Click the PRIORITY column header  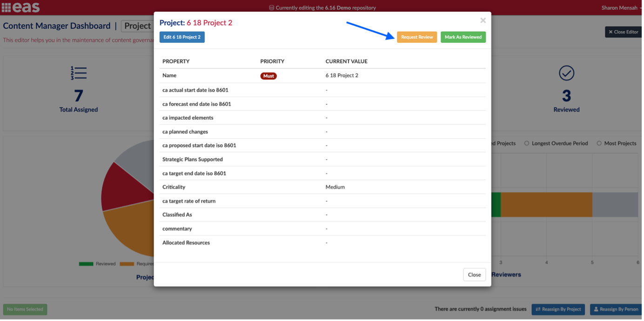tap(272, 61)
